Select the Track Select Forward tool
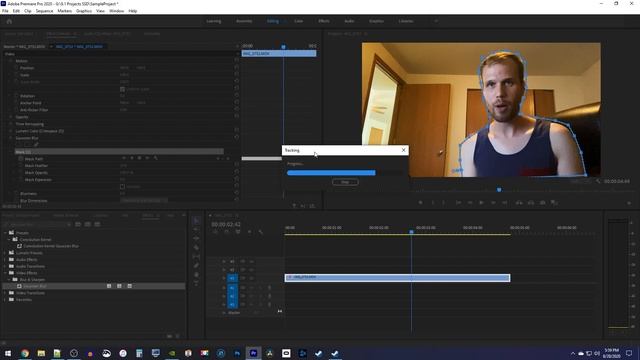 [x=196, y=230]
